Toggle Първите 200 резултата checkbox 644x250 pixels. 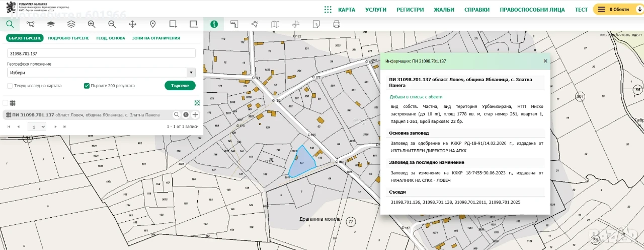[x=87, y=86]
